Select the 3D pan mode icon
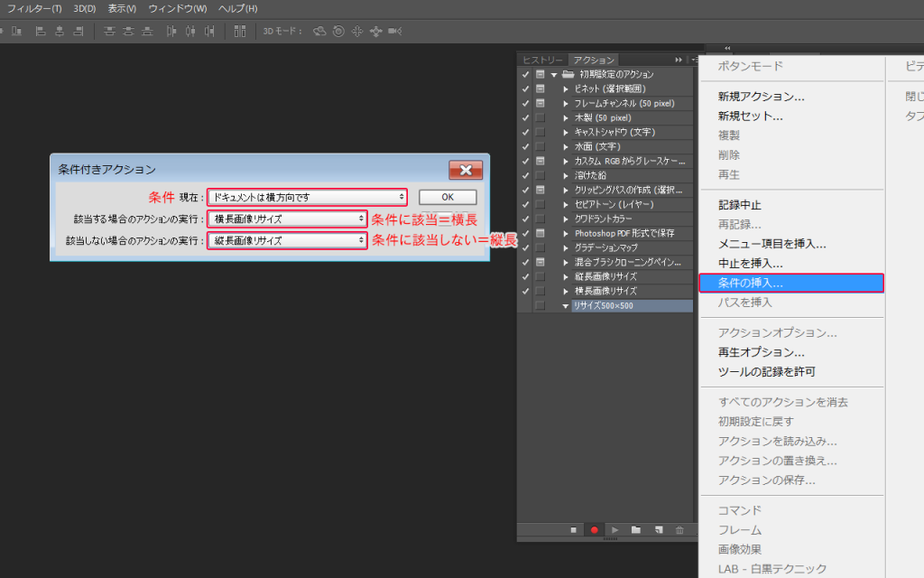The image size is (924, 578). pos(357,32)
